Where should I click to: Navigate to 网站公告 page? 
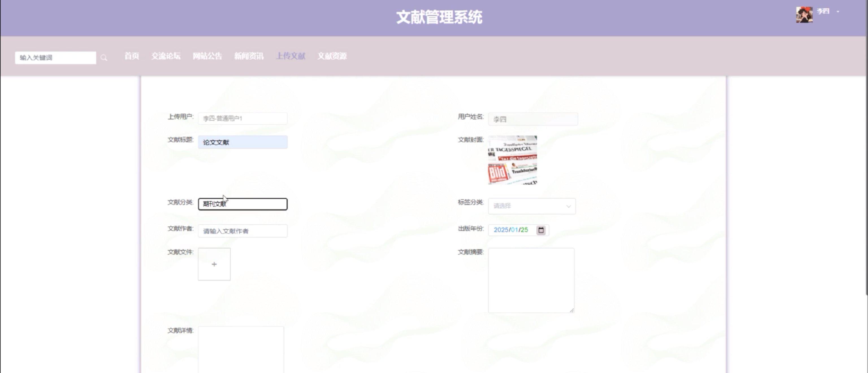pos(207,56)
